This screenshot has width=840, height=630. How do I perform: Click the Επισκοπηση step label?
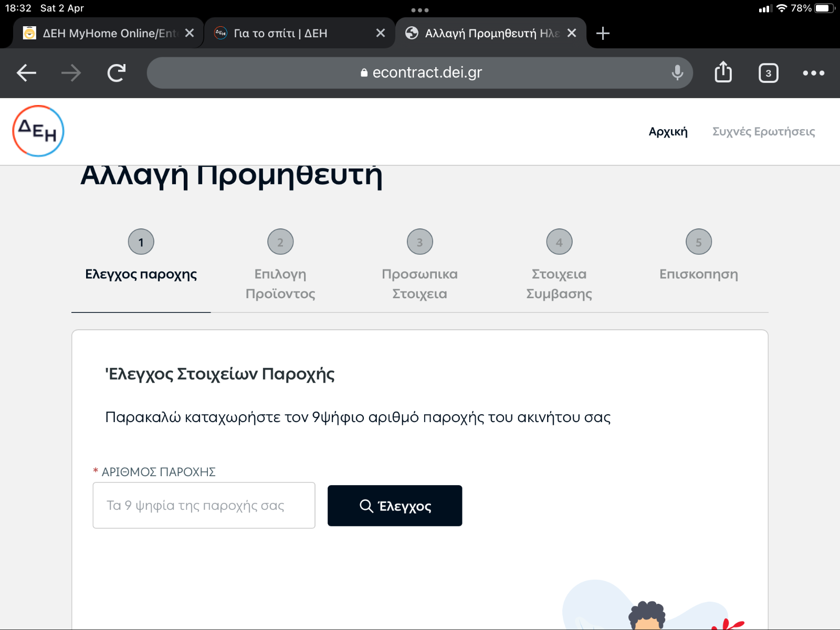point(699,275)
